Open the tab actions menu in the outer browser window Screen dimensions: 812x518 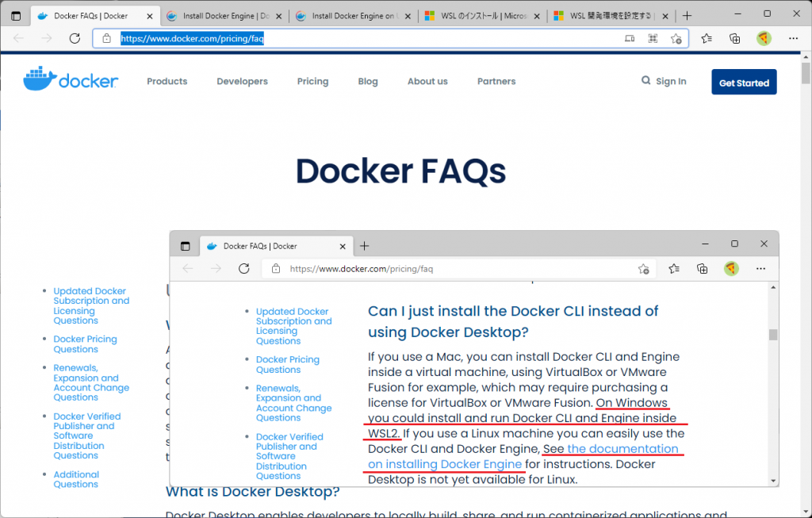(16, 16)
